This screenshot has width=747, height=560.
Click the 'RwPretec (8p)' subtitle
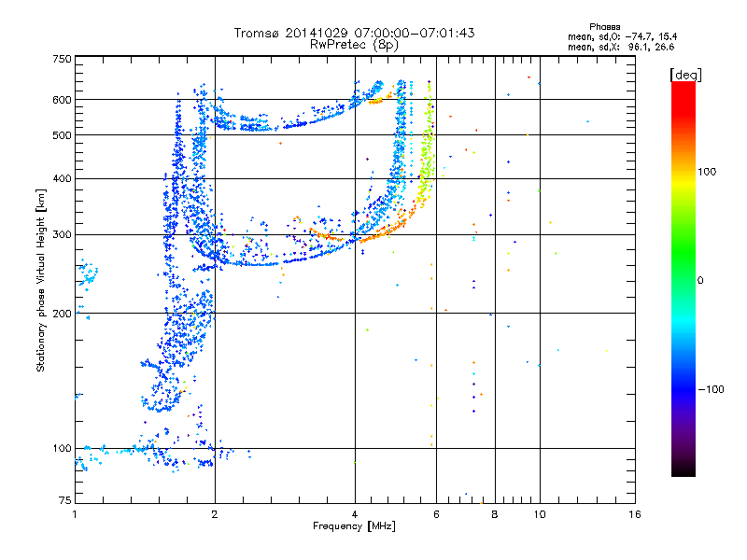coord(354,45)
